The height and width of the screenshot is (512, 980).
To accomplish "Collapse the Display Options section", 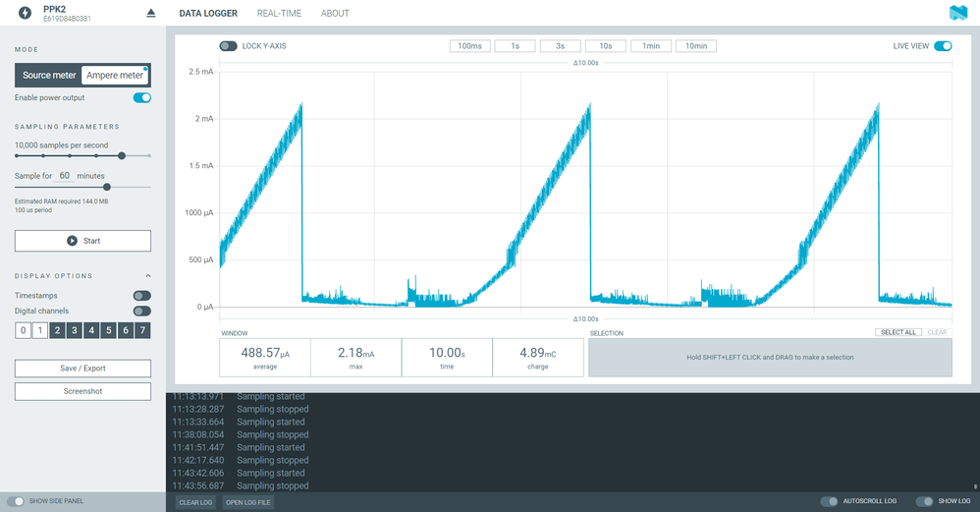I will [x=148, y=276].
